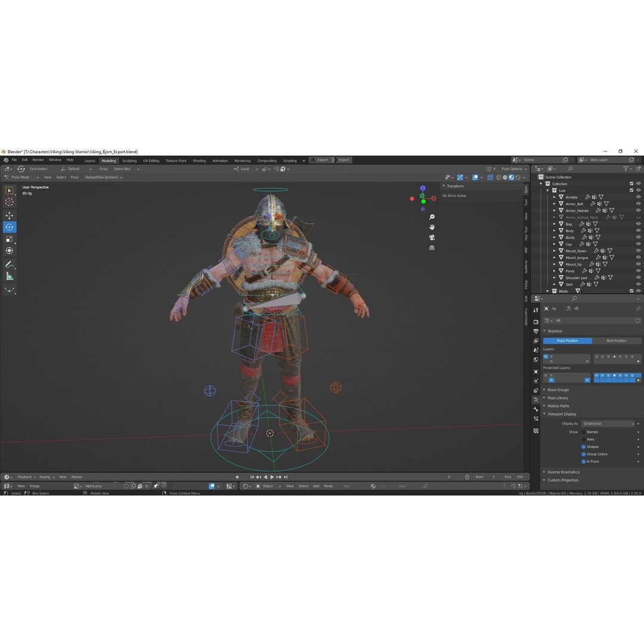The height and width of the screenshot is (644, 644).
Task: Open Bone Constraints properties tab icon
Action: coord(536,419)
